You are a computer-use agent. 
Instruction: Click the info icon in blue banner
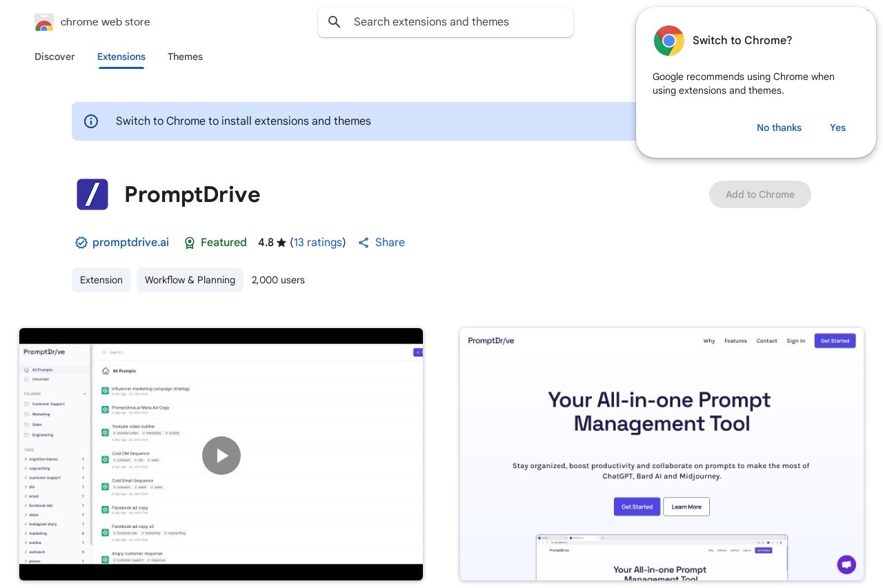[x=91, y=121]
